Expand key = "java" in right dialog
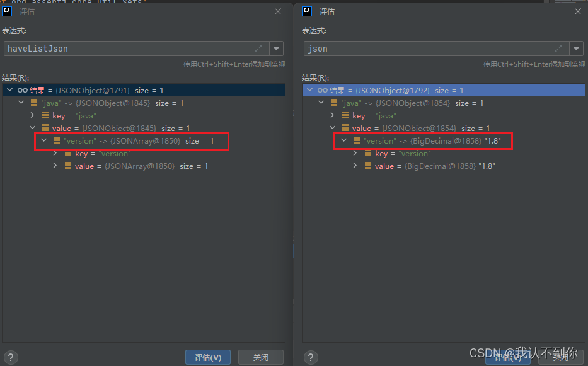This screenshot has width=588, height=366. click(x=332, y=115)
